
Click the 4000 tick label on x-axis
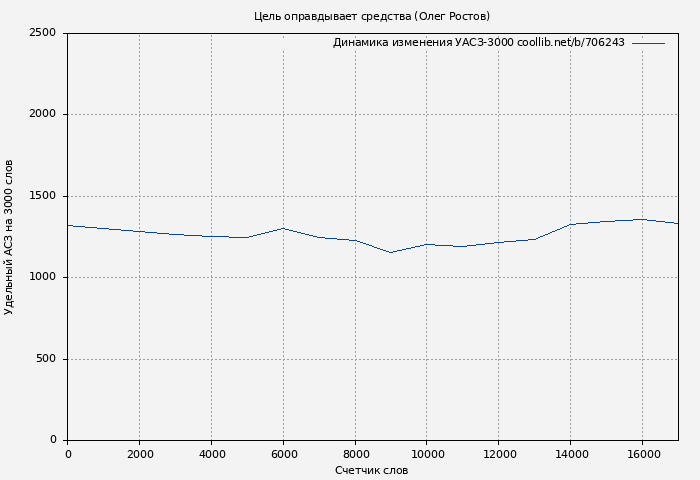[211, 454]
